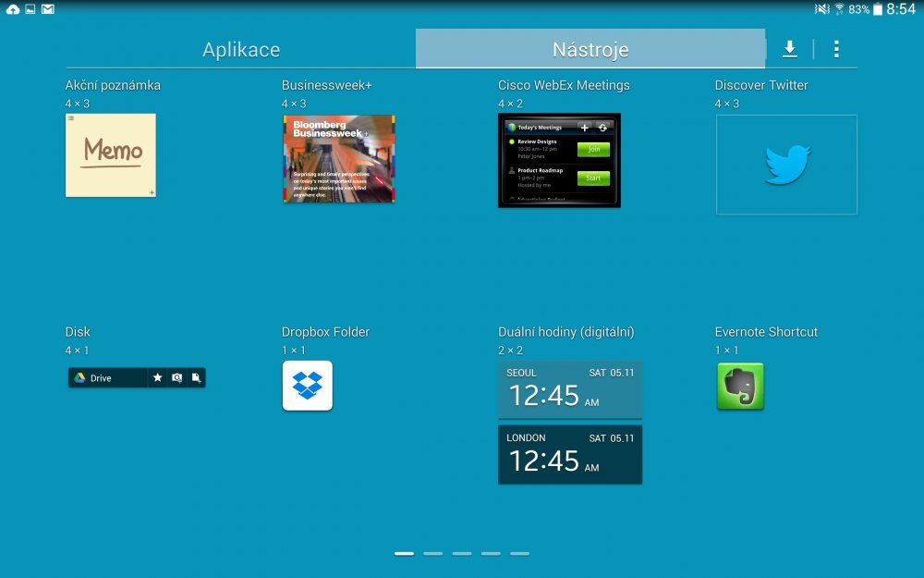Viewport: 924px width, 578px height.
Task: Open the Disk widget's Google Drive icon
Action: [x=79, y=378]
